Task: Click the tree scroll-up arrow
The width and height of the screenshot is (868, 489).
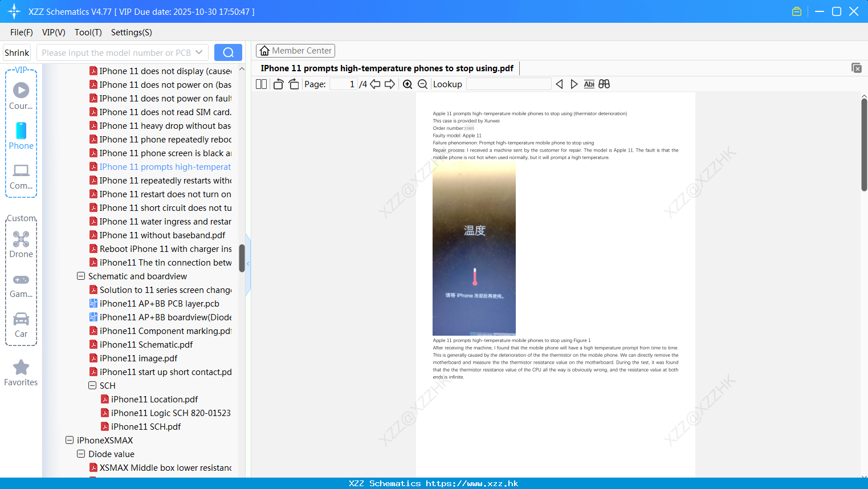Action: pos(242,69)
